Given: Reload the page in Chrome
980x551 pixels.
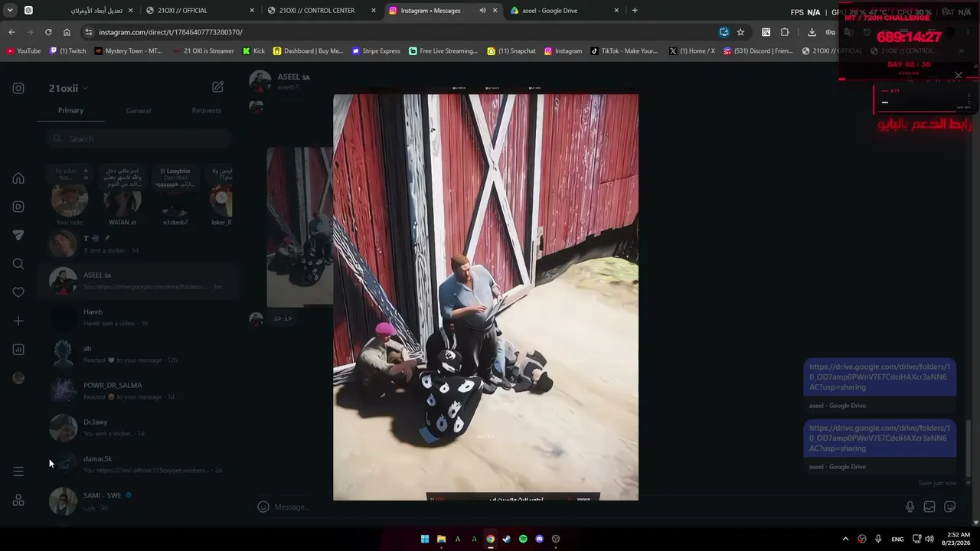Looking at the screenshot, I should (x=48, y=32).
